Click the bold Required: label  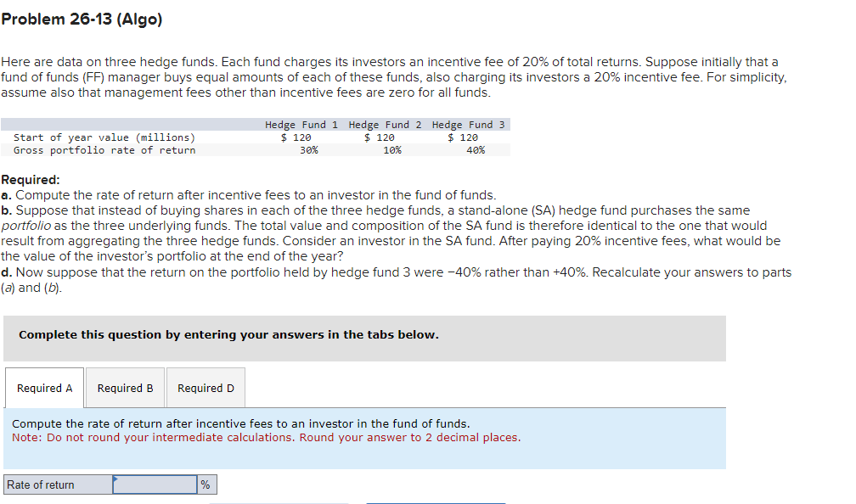31,180
